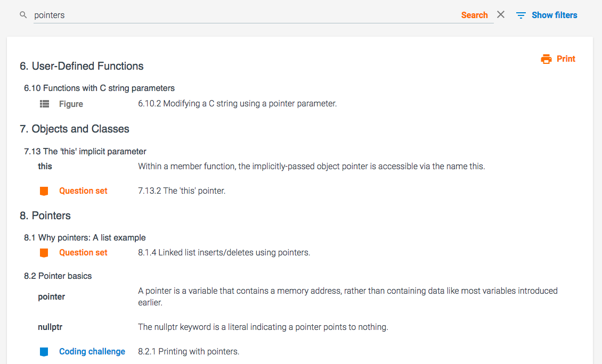Clear the search with the X icon
602x364 pixels.
point(501,15)
